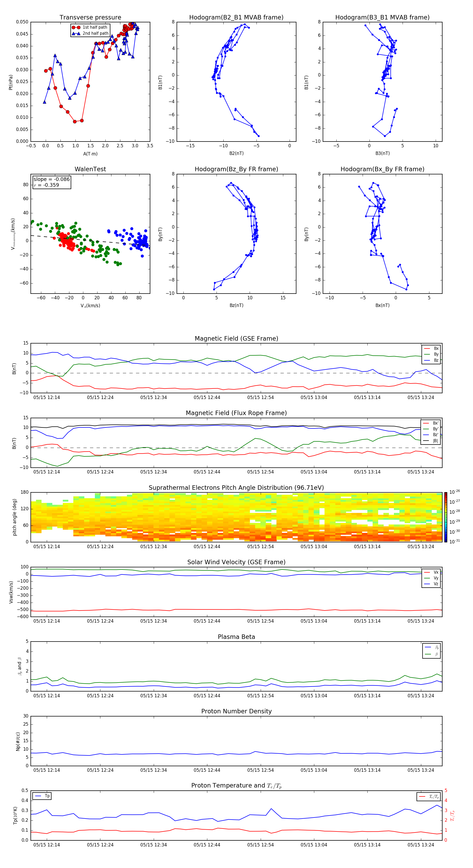Click the 'A(T·m)' x-axis label
The height and width of the screenshot is (868, 473).
pos(90,154)
